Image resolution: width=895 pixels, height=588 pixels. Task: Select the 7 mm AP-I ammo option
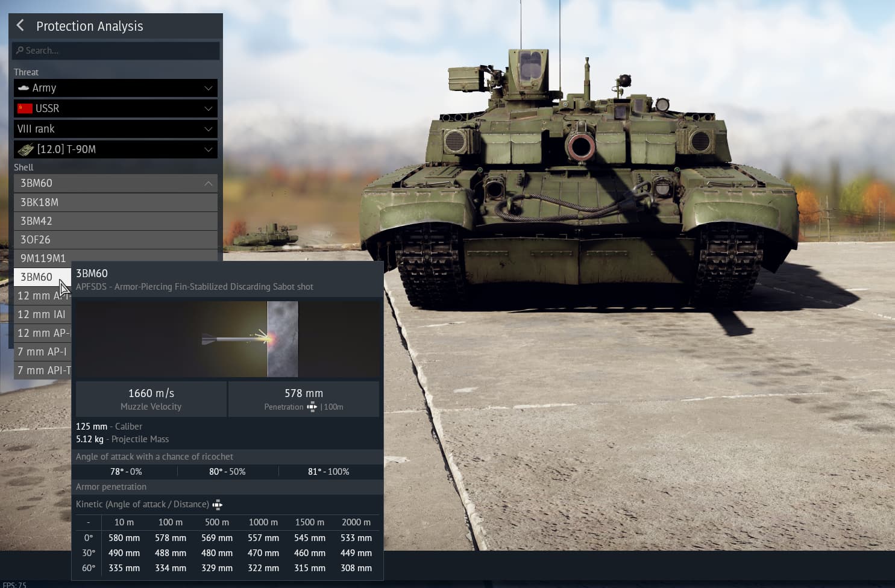point(42,352)
